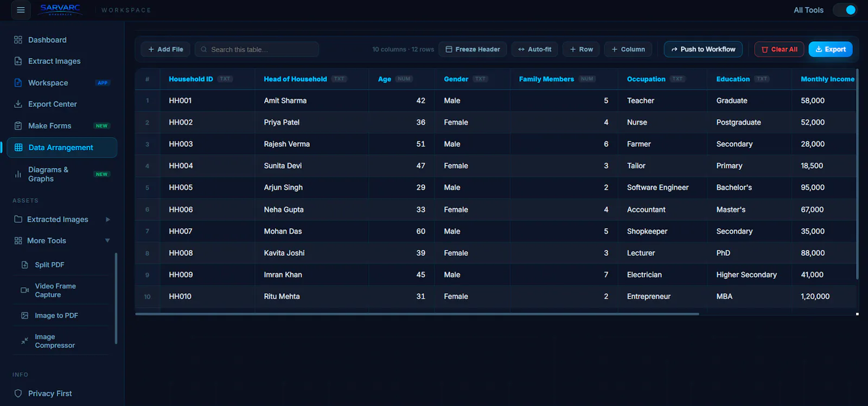This screenshot has width=868, height=406.
Task: Select the Master's education cell
Action: 749,210
